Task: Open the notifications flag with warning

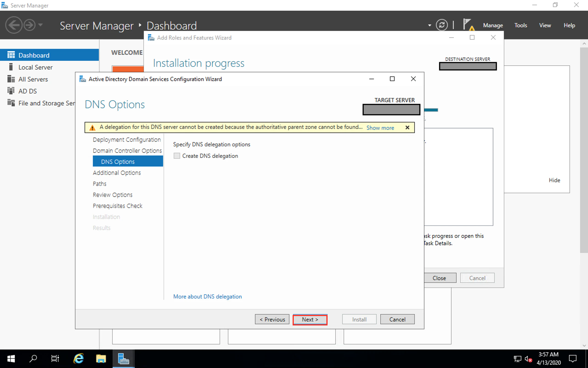Action: pos(469,25)
